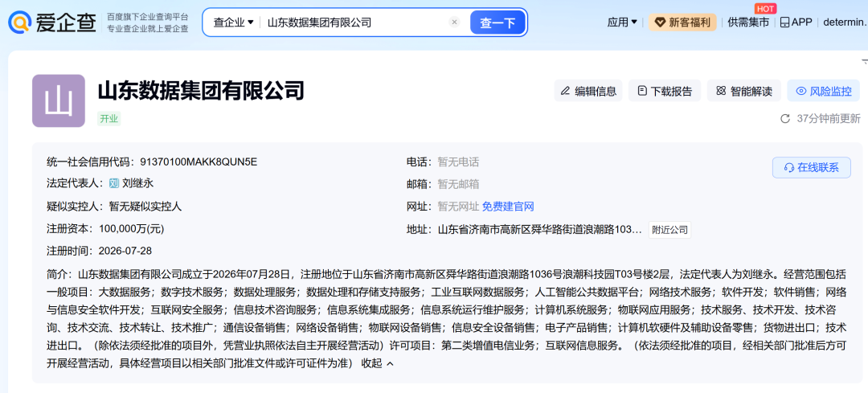Click the 爱企查 logo
Viewport: 868px width, 393px height.
click(52, 23)
